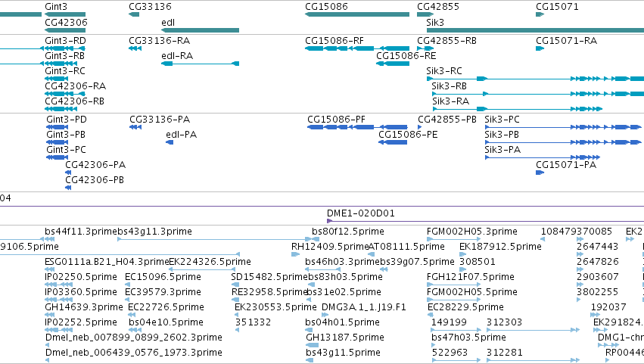
Task: Select protein CG15086-PF label
Action: pos(336,120)
